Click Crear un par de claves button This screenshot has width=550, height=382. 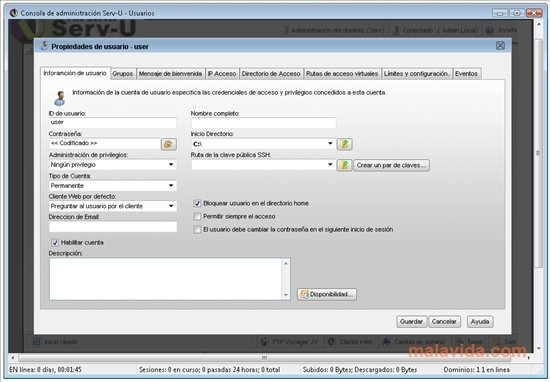coord(391,165)
